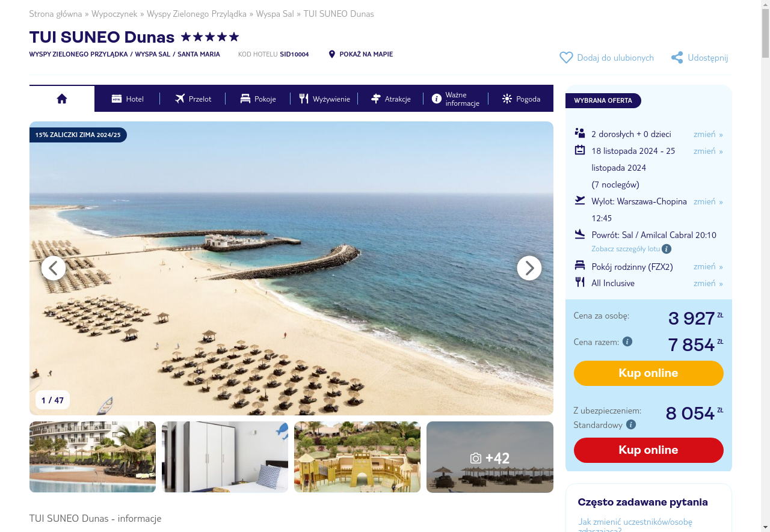The width and height of the screenshot is (770, 532).
Task: Open the +42 photos thumbnail
Action: coord(490,457)
